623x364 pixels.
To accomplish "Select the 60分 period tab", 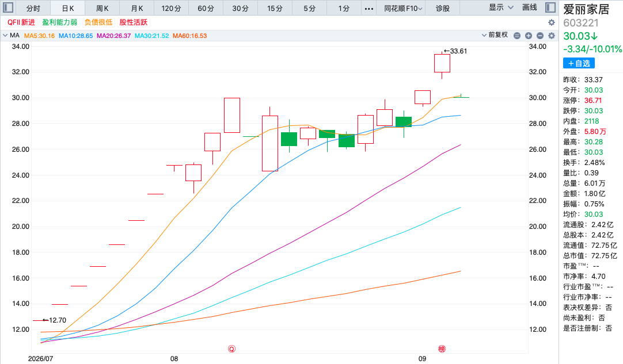I will (x=206, y=8).
